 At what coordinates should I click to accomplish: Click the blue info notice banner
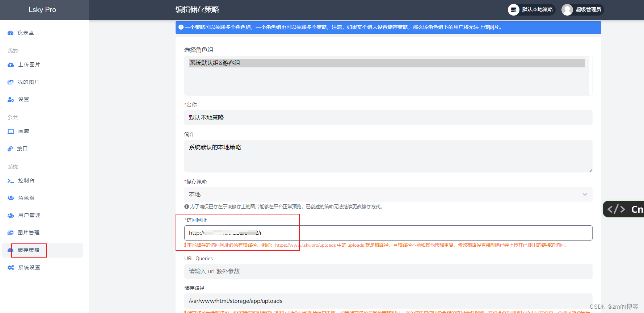coord(388,28)
